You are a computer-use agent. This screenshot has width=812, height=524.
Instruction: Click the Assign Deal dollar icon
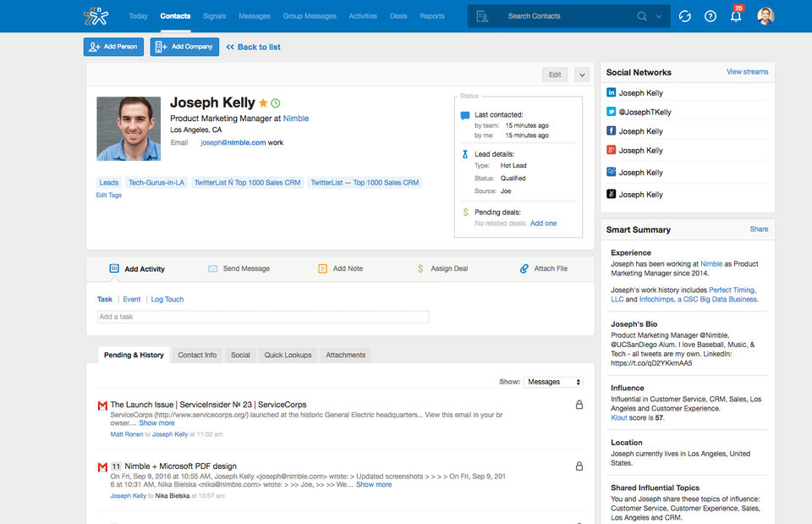click(x=420, y=268)
